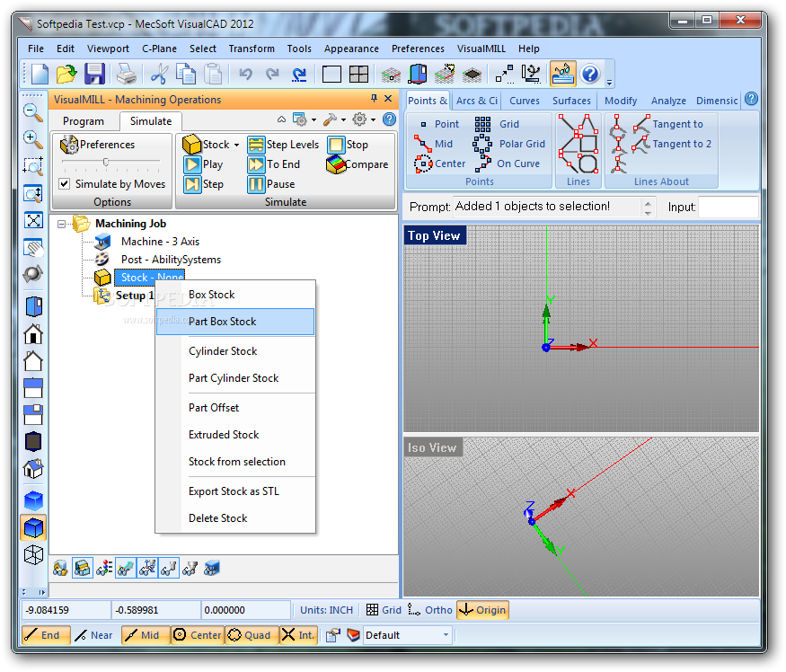This screenshot has width=786, height=672.
Task: Open the VisualMILL menu
Action: tap(481, 49)
